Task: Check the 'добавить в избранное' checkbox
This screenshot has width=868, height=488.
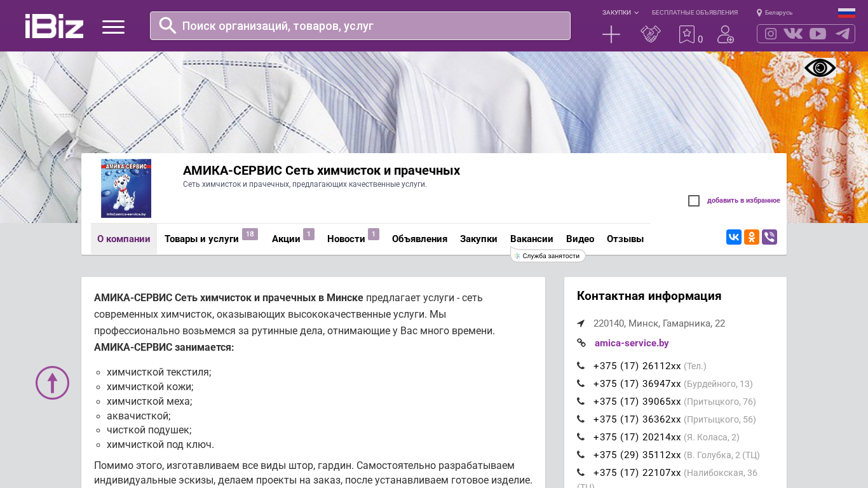Action: (694, 201)
